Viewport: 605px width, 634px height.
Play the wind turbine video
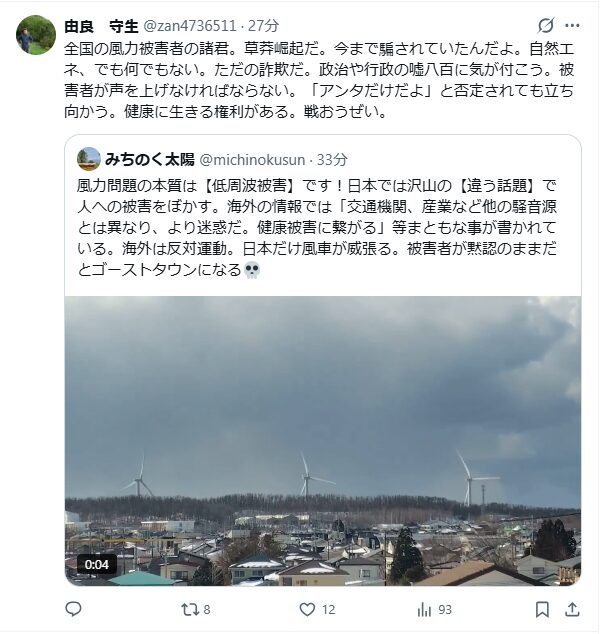(322, 440)
